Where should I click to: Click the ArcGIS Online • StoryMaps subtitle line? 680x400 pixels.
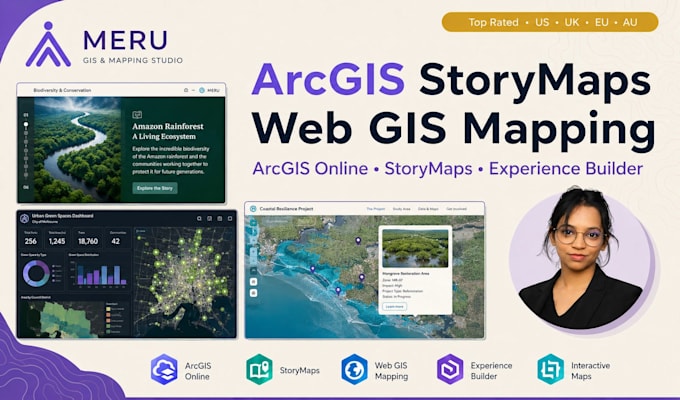[448, 168]
